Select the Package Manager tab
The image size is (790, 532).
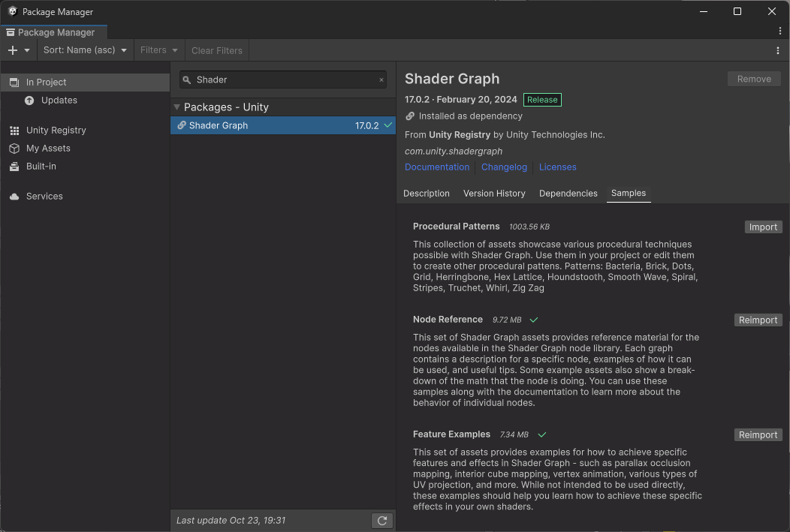tap(53, 32)
